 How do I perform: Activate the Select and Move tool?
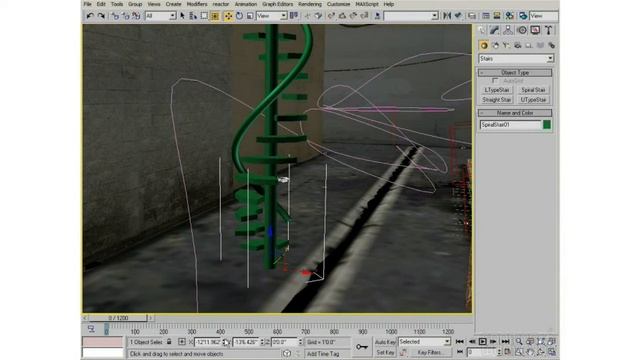pyautogui.click(x=228, y=16)
